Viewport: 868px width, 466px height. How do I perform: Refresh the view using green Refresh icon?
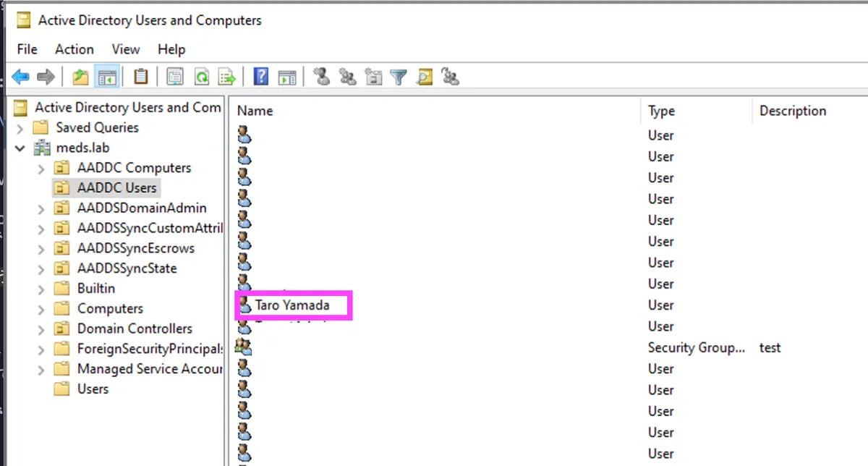[201, 77]
